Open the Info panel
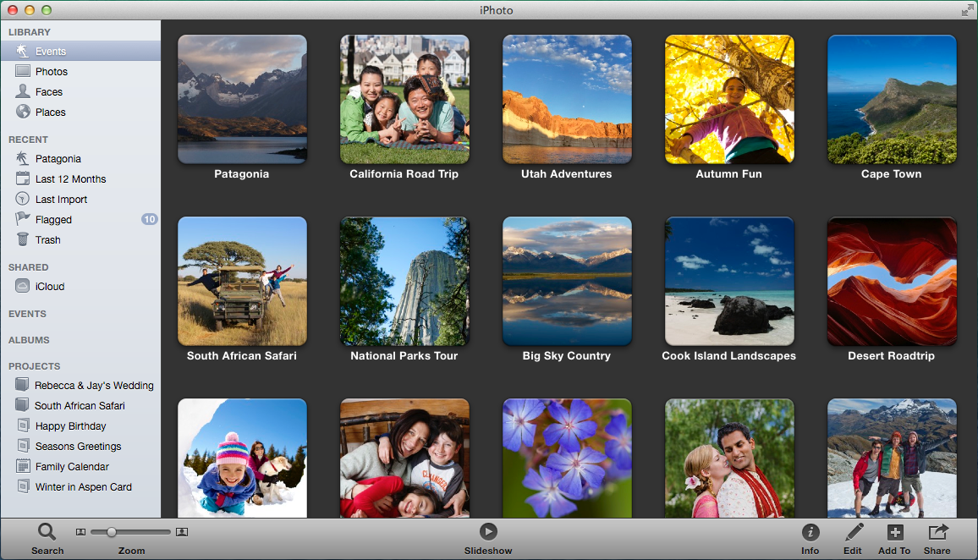The height and width of the screenshot is (560, 978). pos(810,532)
